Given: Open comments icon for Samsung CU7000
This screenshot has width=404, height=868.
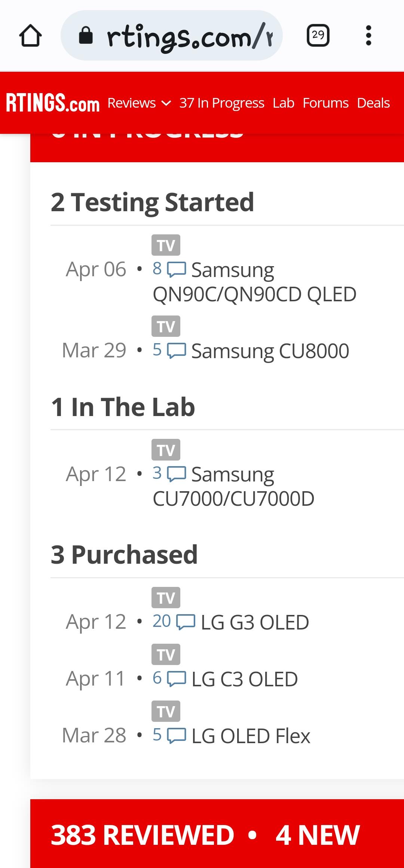Looking at the screenshot, I should coord(176,474).
